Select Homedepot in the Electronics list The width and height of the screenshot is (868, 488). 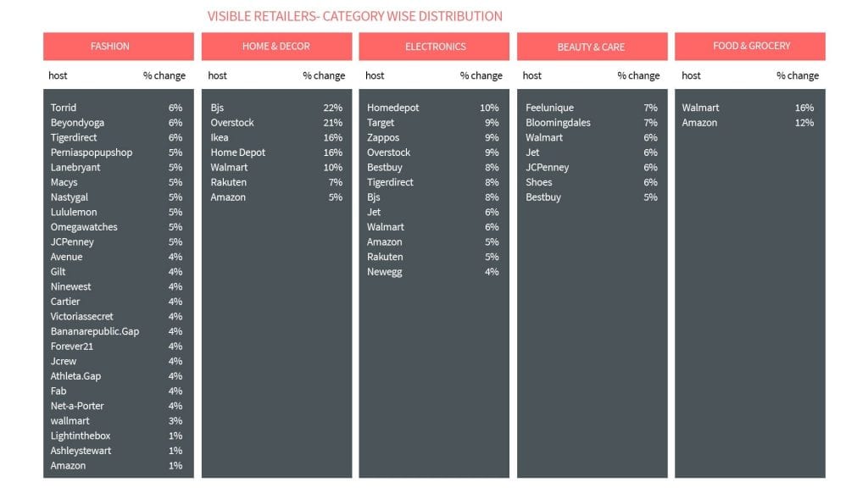pos(392,108)
